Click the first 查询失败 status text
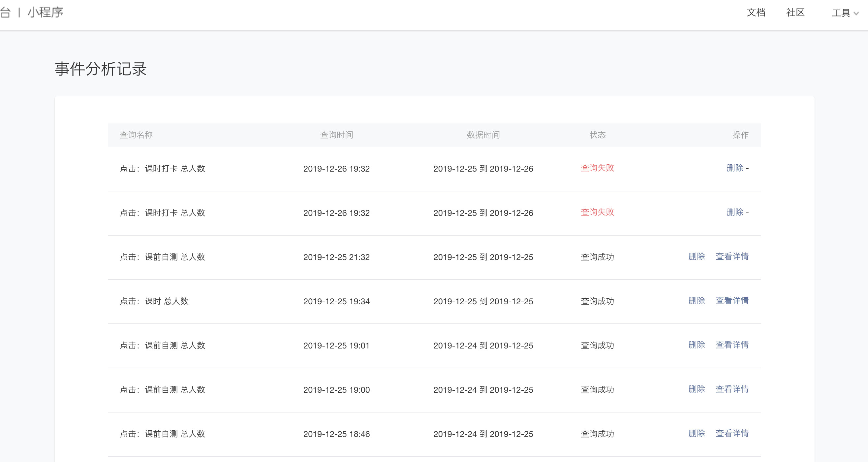 pyautogui.click(x=597, y=168)
